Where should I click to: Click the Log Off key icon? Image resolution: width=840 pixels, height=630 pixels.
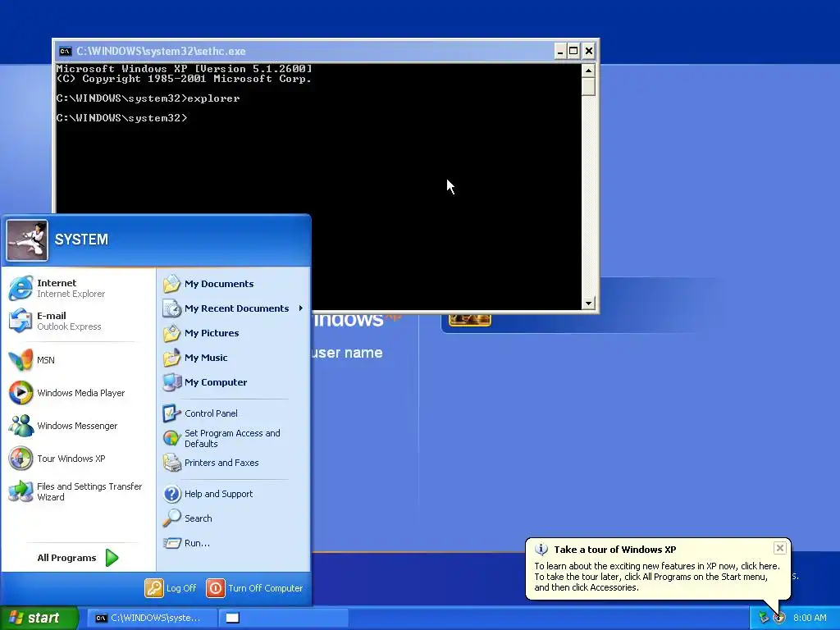click(153, 588)
